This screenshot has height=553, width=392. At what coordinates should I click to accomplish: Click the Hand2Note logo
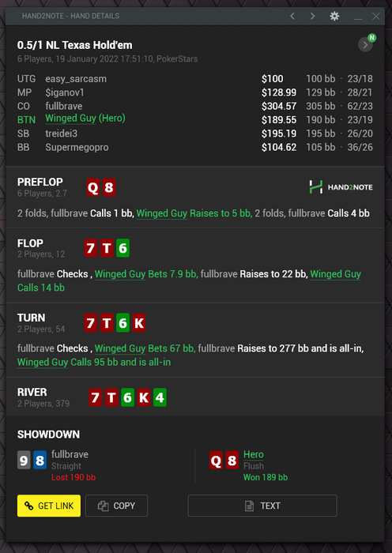pos(341,187)
